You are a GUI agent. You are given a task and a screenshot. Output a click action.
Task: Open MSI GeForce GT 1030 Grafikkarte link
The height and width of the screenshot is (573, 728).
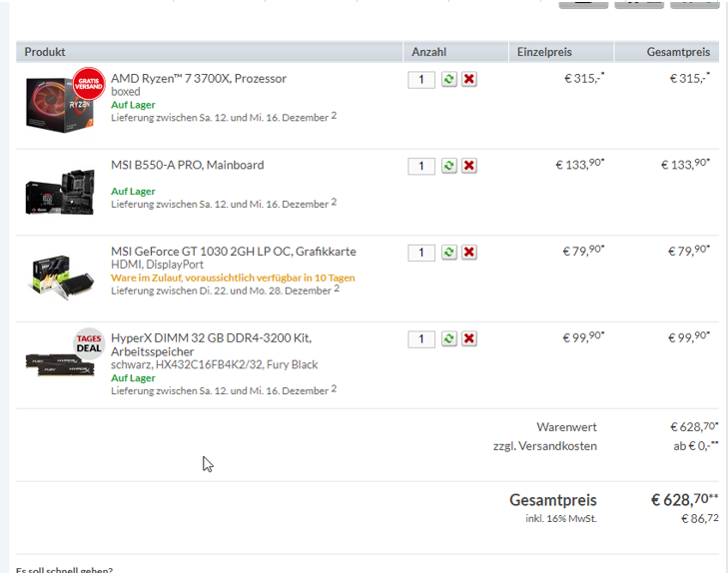click(233, 252)
